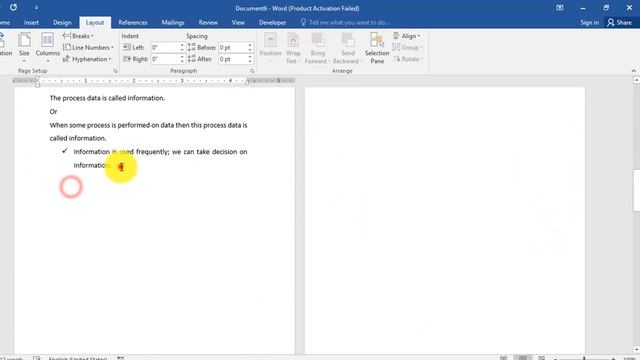Switch to the Insert tab
The width and height of the screenshot is (640, 360).
tap(31, 22)
